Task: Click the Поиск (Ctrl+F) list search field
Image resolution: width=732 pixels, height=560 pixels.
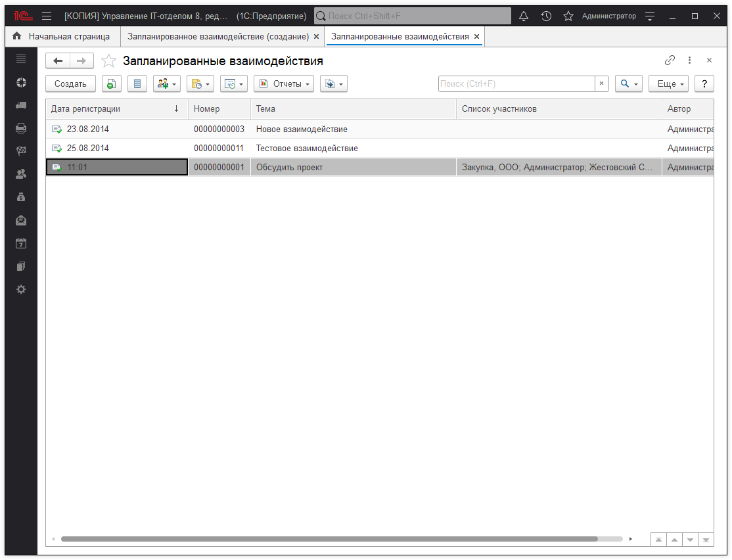Action: (x=516, y=84)
